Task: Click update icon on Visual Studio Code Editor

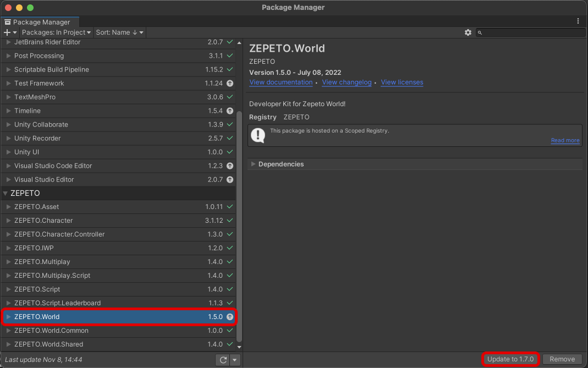Action: 230,166
